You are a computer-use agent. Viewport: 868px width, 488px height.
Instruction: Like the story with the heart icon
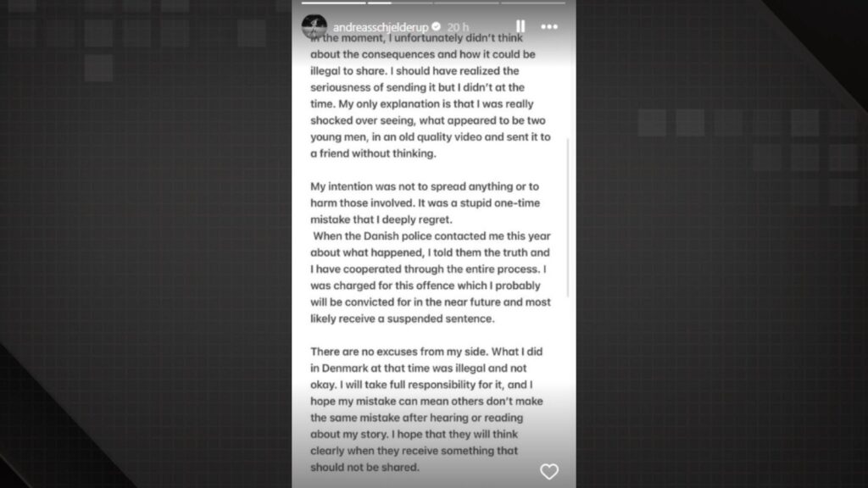coord(549,471)
